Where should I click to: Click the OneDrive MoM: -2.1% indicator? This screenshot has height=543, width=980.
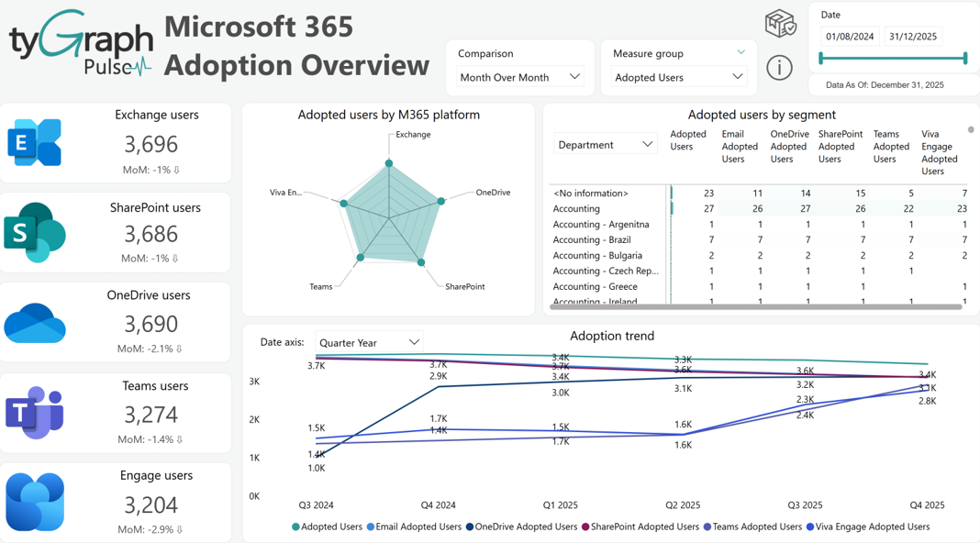[x=150, y=349]
